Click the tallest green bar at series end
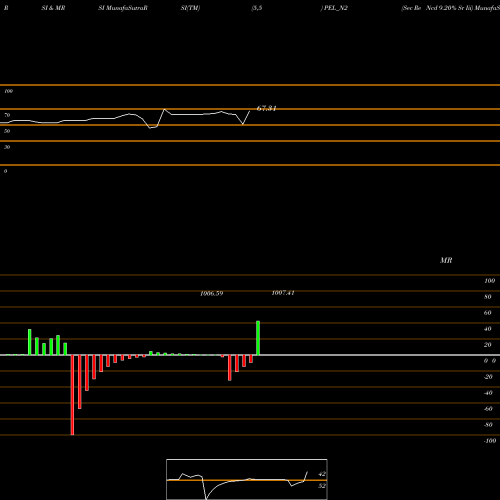The height and width of the screenshot is (500, 500). pos(258,338)
